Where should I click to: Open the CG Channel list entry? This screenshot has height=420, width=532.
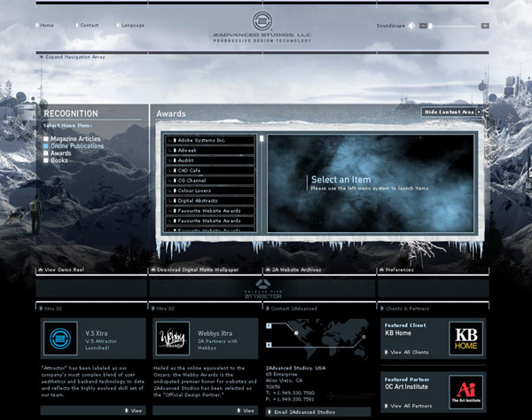(x=210, y=181)
